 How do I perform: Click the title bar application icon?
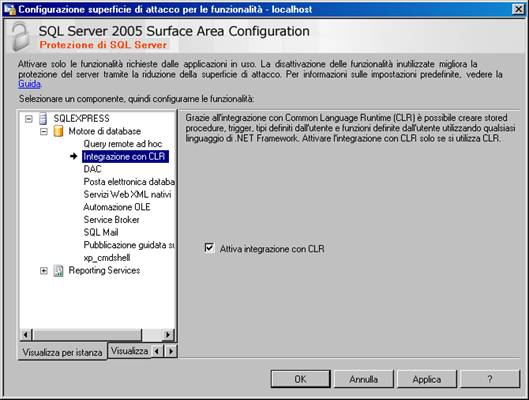tap(9, 9)
